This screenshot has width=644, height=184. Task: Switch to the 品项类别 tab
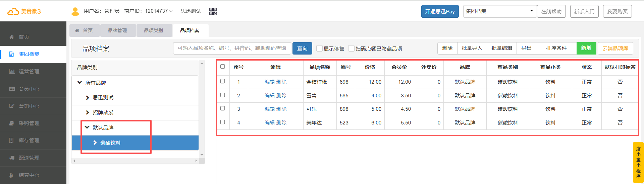click(153, 30)
